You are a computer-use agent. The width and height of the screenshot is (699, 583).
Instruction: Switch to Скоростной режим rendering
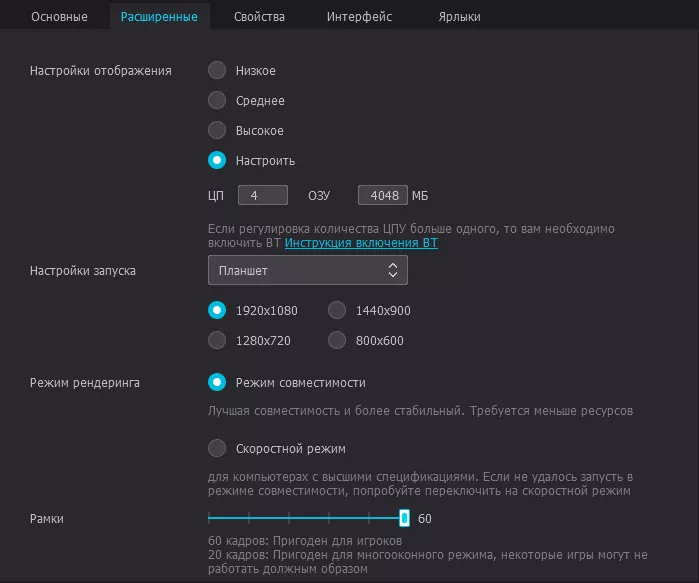(x=217, y=448)
